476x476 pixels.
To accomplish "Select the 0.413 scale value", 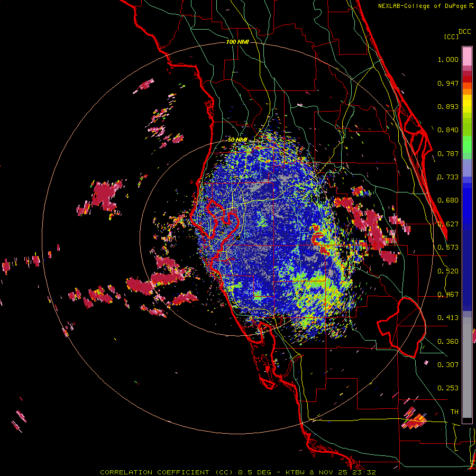I will pyautogui.click(x=448, y=318).
